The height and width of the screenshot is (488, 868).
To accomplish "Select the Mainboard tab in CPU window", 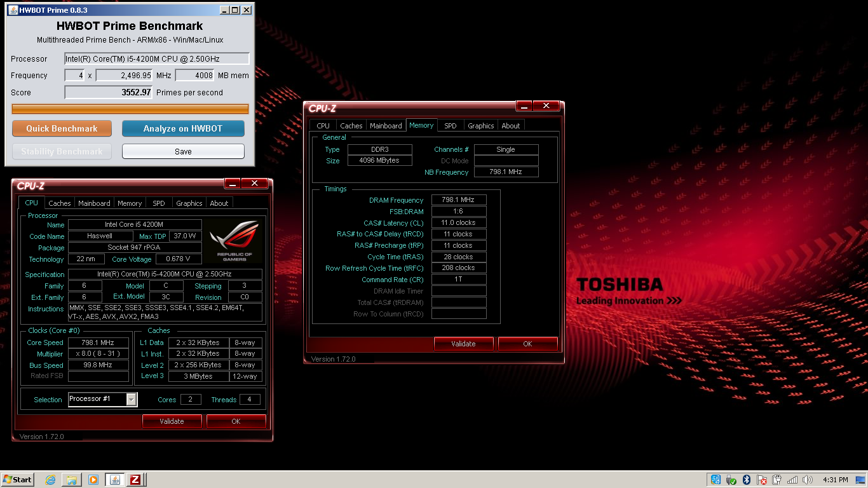I will click(x=94, y=203).
